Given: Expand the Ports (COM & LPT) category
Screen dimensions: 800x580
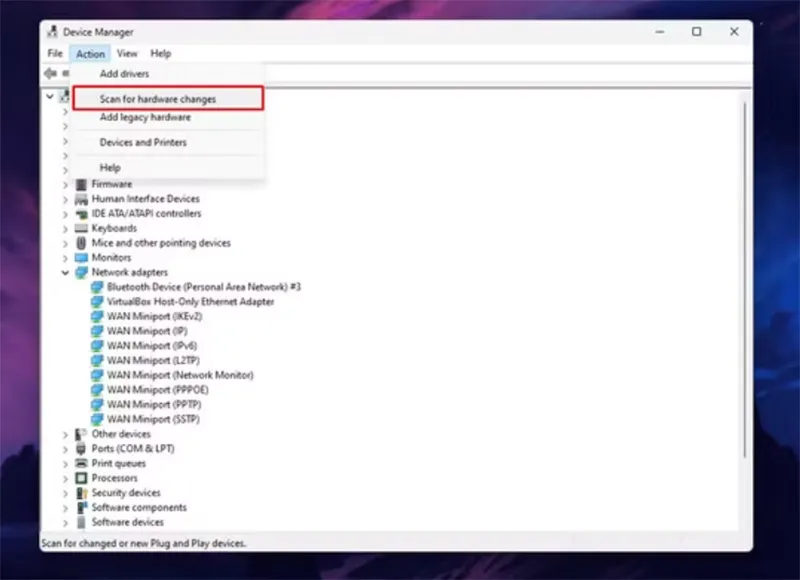Looking at the screenshot, I should click(x=64, y=448).
